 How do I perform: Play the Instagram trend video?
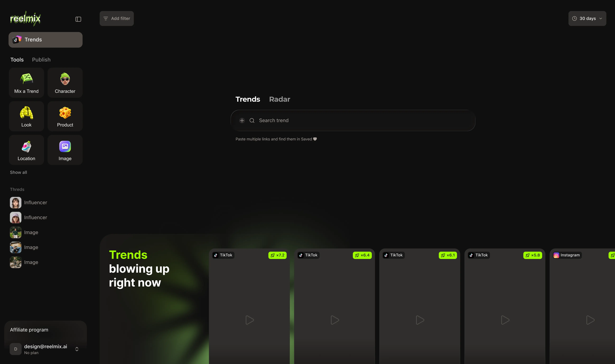pos(590,320)
